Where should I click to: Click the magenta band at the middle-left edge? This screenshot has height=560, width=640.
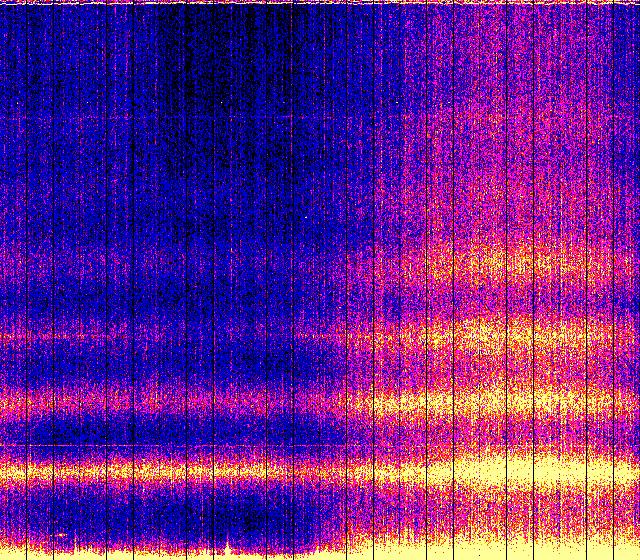click(x=20, y=336)
